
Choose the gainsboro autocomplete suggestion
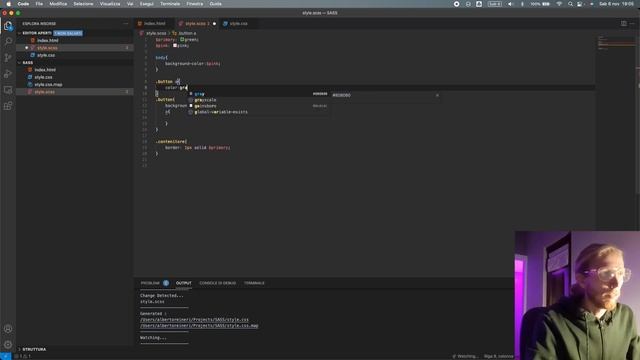258,106
